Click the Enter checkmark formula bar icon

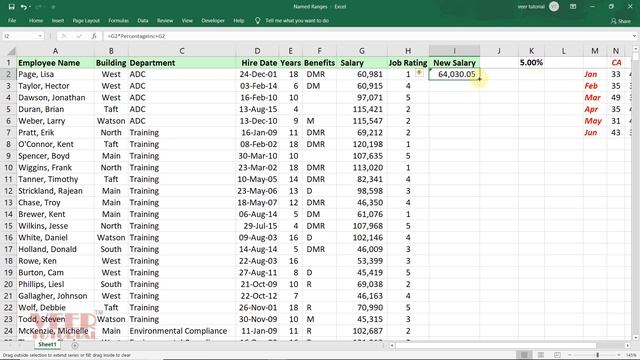point(79,36)
